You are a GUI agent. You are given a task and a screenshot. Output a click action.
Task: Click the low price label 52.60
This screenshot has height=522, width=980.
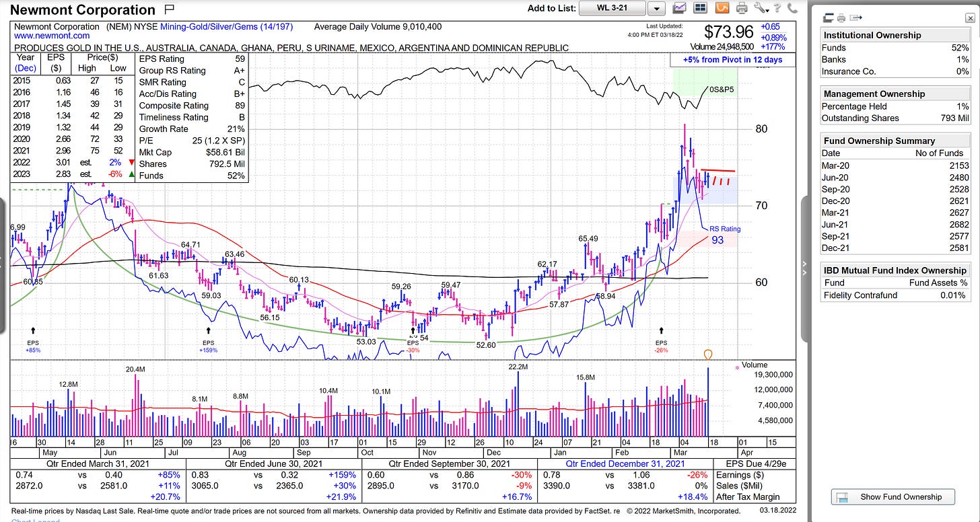coord(485,345)
